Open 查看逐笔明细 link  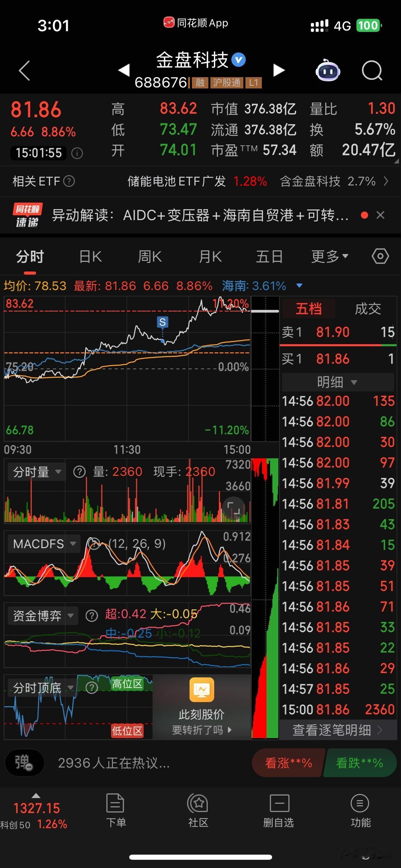pos(337,730)
